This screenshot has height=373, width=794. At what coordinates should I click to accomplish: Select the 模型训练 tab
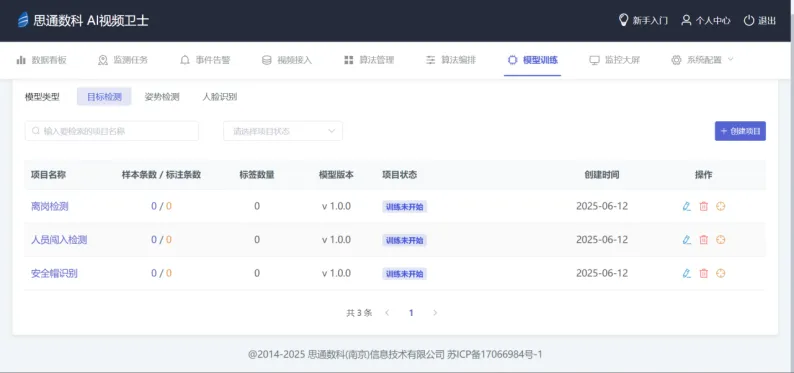click(x=533, y=60)
